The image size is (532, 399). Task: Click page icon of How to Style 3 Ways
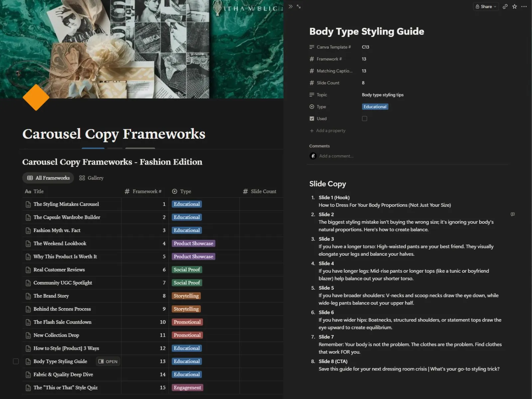click(x=28, y=348)
